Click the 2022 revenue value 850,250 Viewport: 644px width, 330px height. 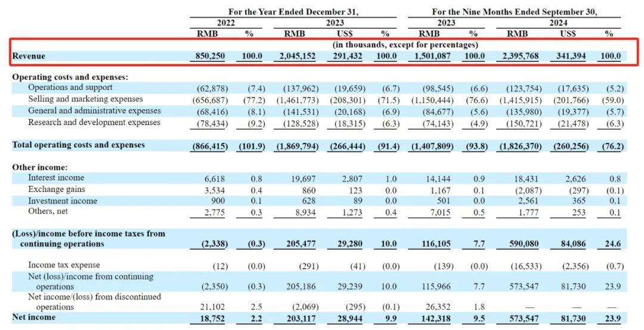click(x=209, y=56)
